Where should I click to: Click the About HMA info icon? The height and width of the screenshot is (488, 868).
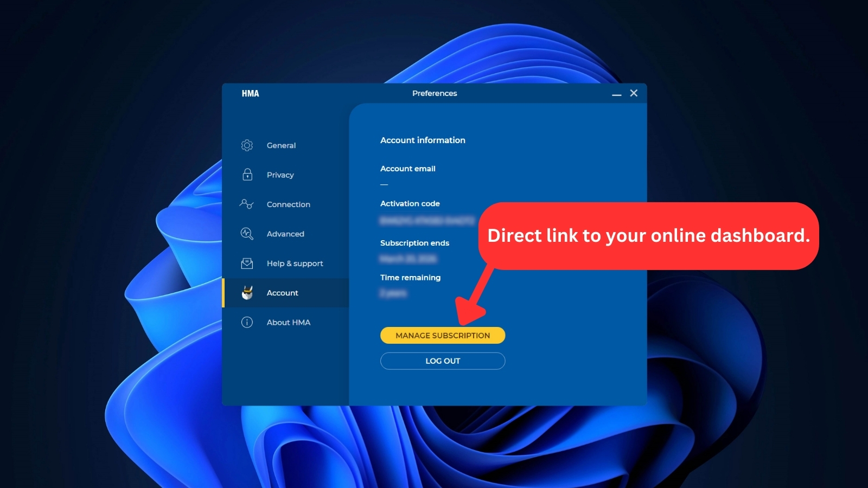click(247, 322)
